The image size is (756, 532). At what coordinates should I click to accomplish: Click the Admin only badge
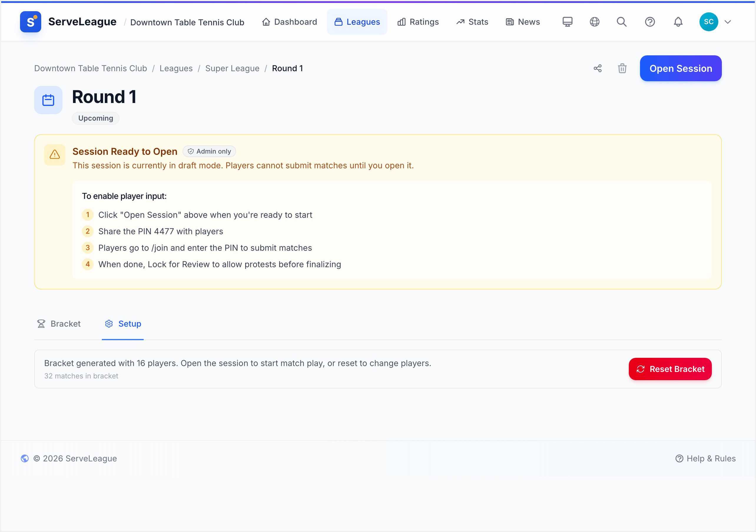[x=209, y=152]
